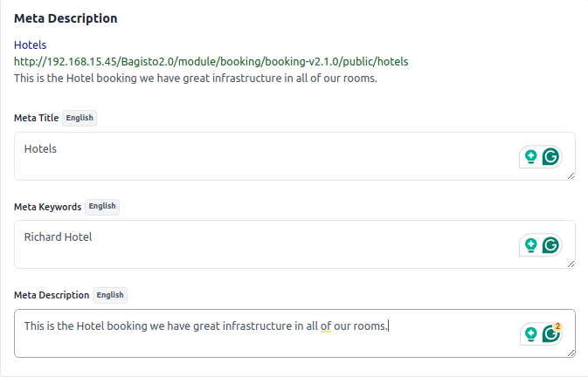Open Grammarly icon showing 2 suggestions
The width and height of the screenshot is (588, 377).
(x=550, y=333)
